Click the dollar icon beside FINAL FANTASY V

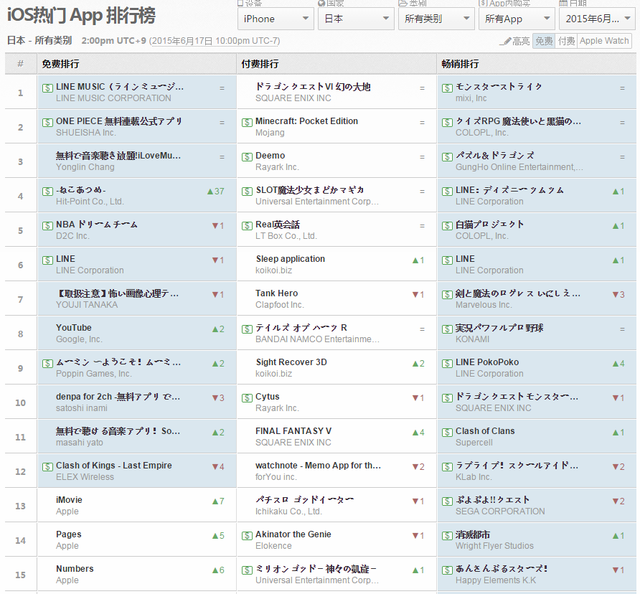(x=247, y=432)
